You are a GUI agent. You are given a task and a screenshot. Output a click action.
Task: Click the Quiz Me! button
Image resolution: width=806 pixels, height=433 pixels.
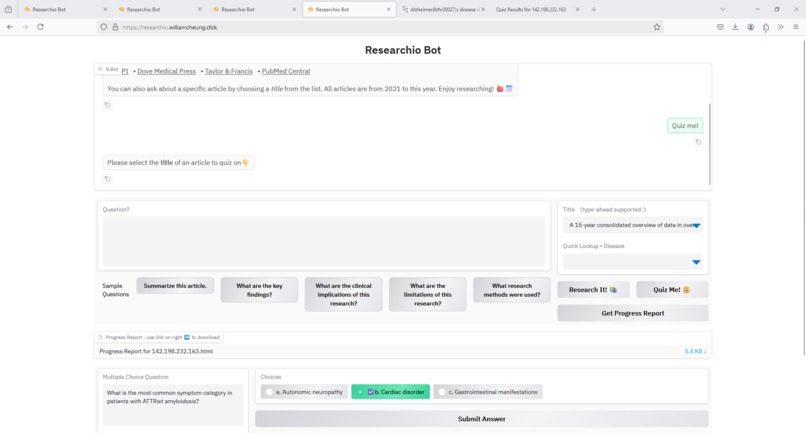coord(672,290)
